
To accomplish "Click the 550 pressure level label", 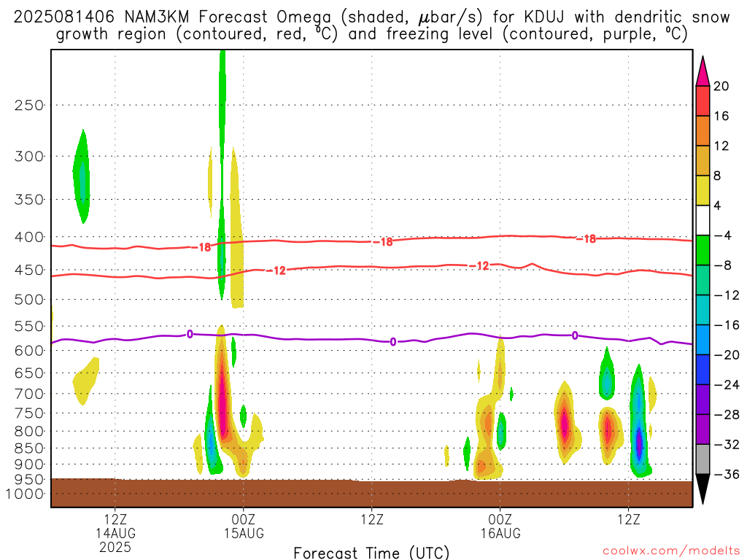I will pos(29,326).
